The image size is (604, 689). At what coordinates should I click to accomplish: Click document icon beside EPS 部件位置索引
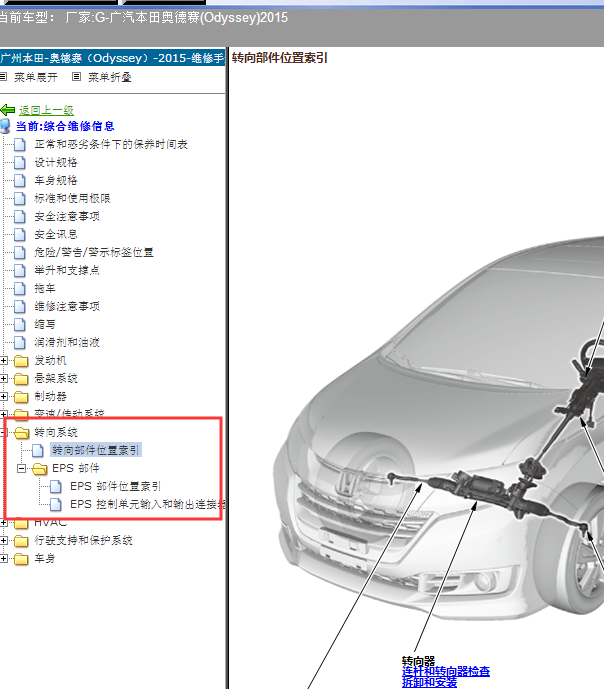point(55,486)
